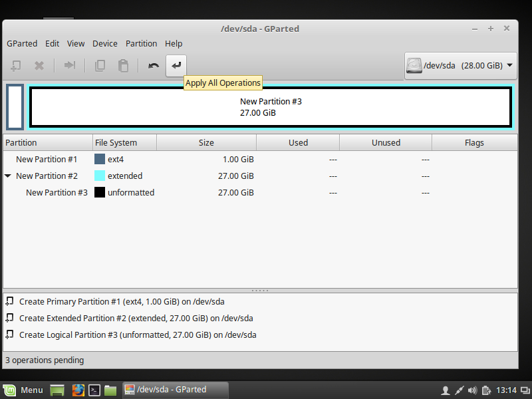532x399 pixels.
Task: Open the Device menu
Action: point(105,44)
